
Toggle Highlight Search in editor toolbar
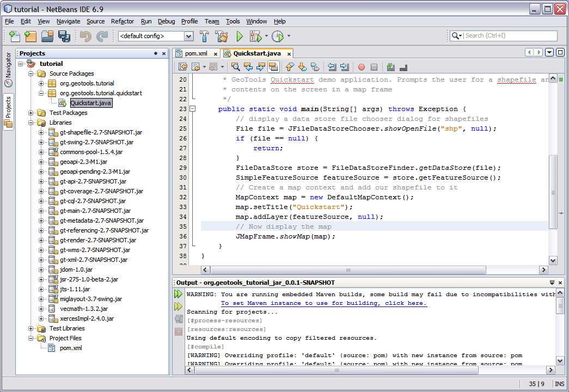273,67
